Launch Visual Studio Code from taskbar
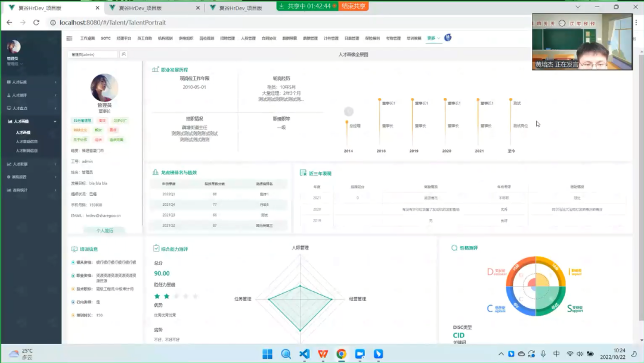 (304, 354)
